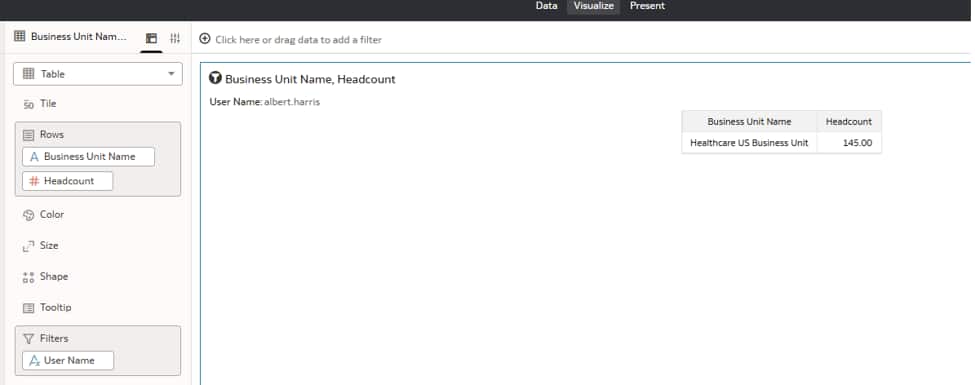Click the table icon beside Business Unit Nam...
Screen dimensions: 975x385
coord(20,37)
